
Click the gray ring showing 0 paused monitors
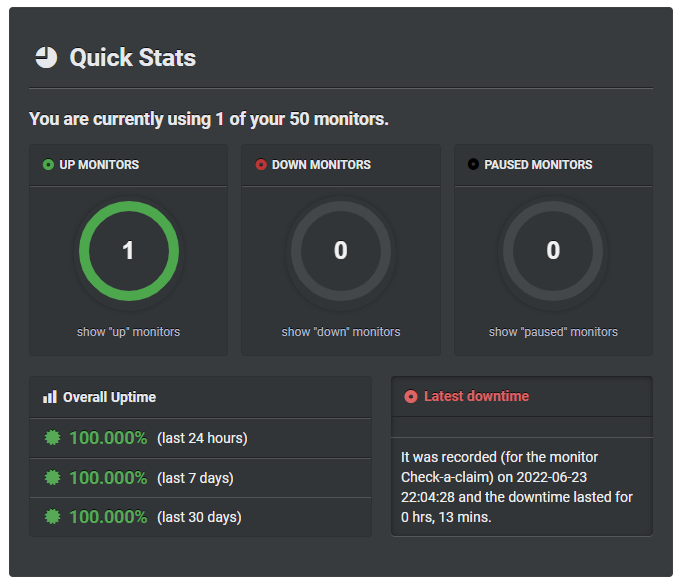point(553,251)
